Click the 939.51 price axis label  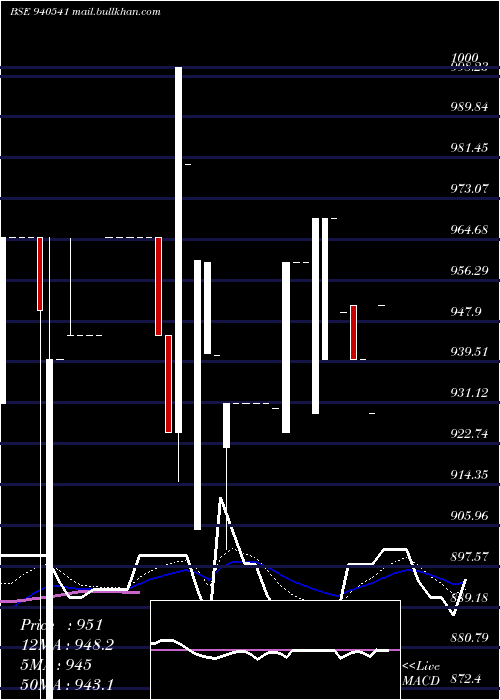pyautogui.click(x=469, y=352)
